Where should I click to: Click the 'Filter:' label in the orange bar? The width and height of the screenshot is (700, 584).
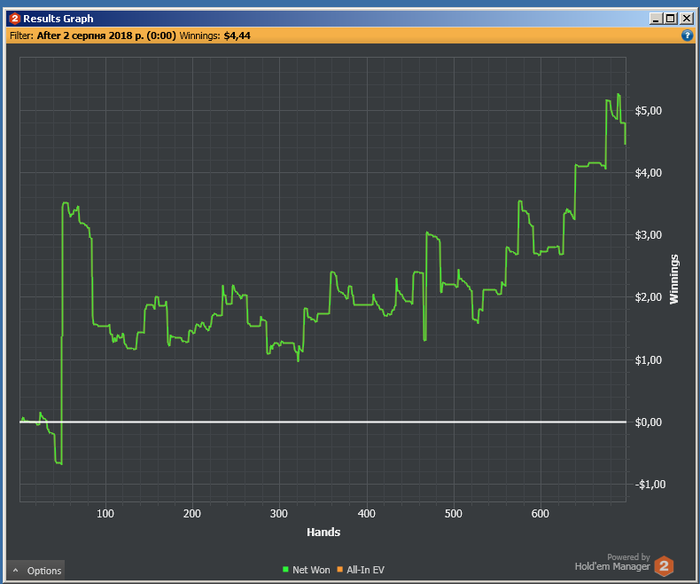pyautogui.click(x=21, y=36)
